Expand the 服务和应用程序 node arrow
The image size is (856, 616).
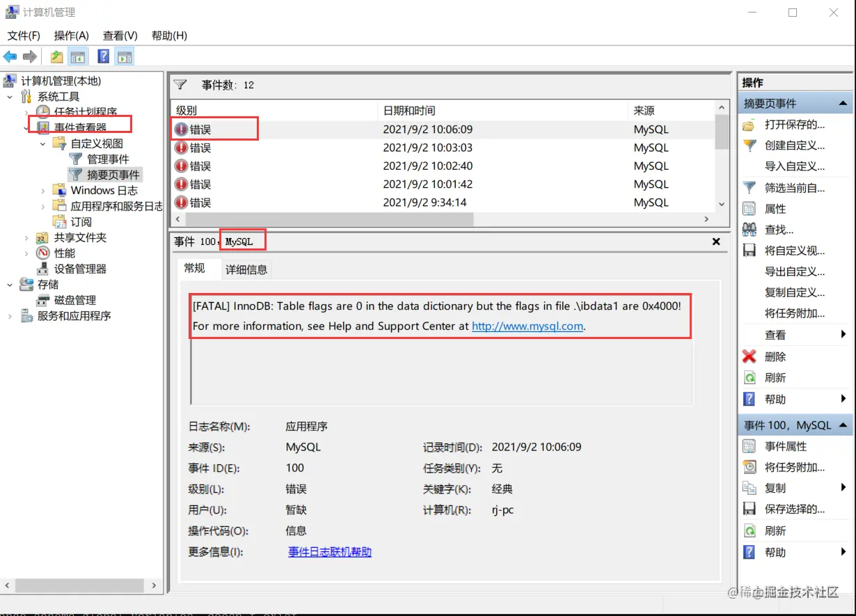10,316
